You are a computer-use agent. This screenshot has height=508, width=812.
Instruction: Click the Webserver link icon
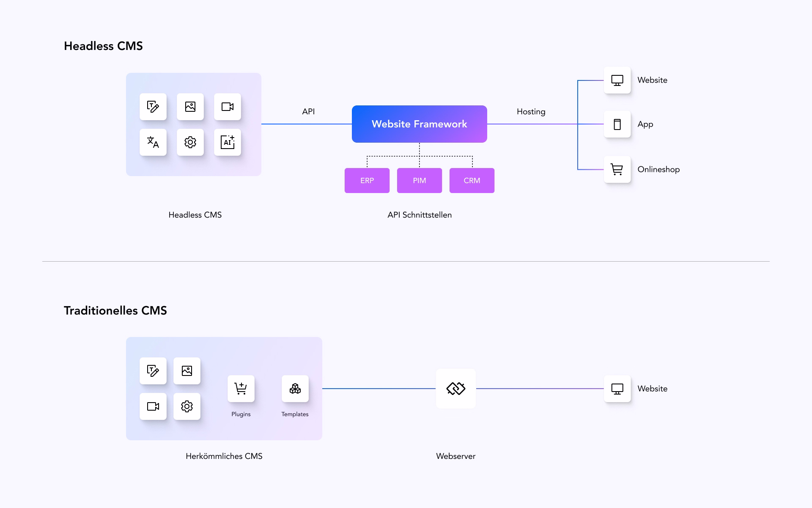click(x=455, y=388)
